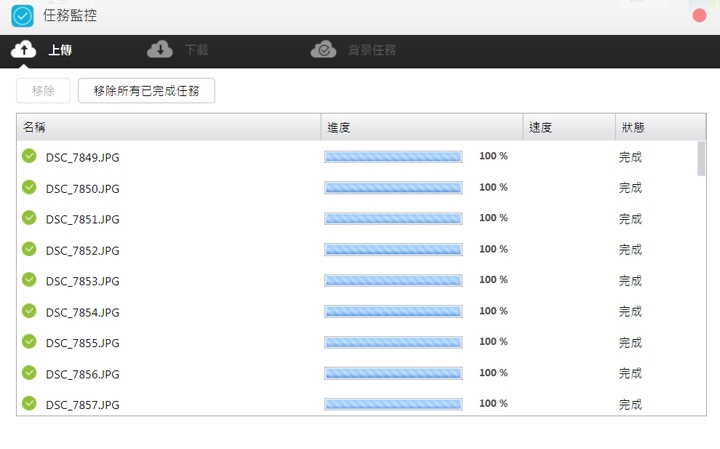Click the download cloud icon
This screenshot has width=720, height=449.
pyautogui.click(x=160, y=49)
